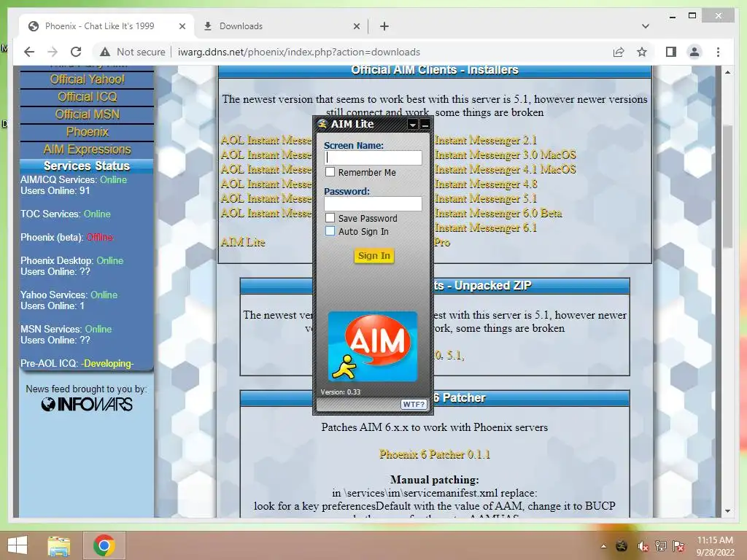The height and width of the screenshot is (560, 747).
Task: Open Chrome side panel icon
Action: tap(671, 52)
